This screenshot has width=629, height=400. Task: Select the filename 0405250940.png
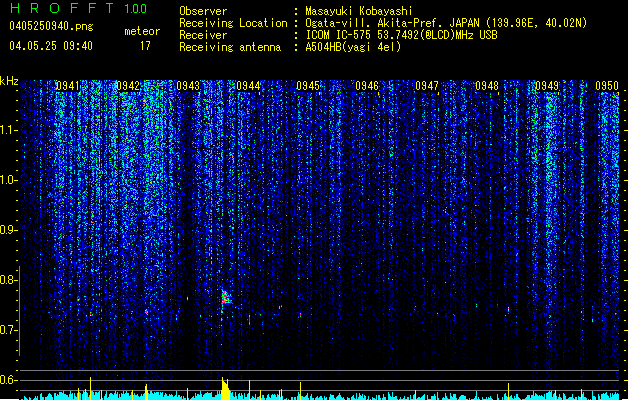51,26
